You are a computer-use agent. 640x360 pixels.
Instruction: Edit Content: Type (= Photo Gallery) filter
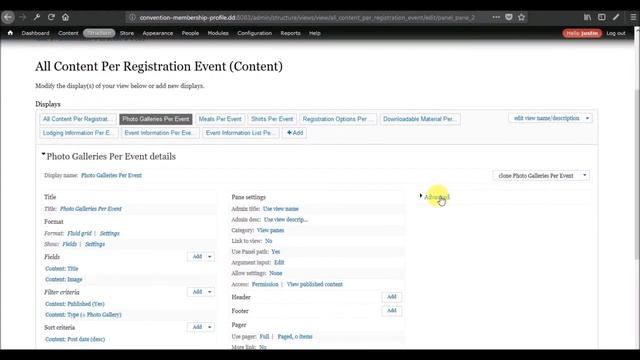(x=83, y=315)
